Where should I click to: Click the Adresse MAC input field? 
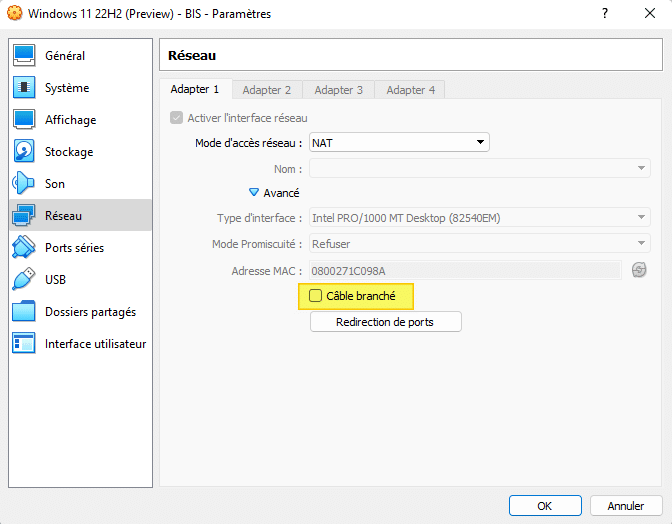[x=465, y=270]
